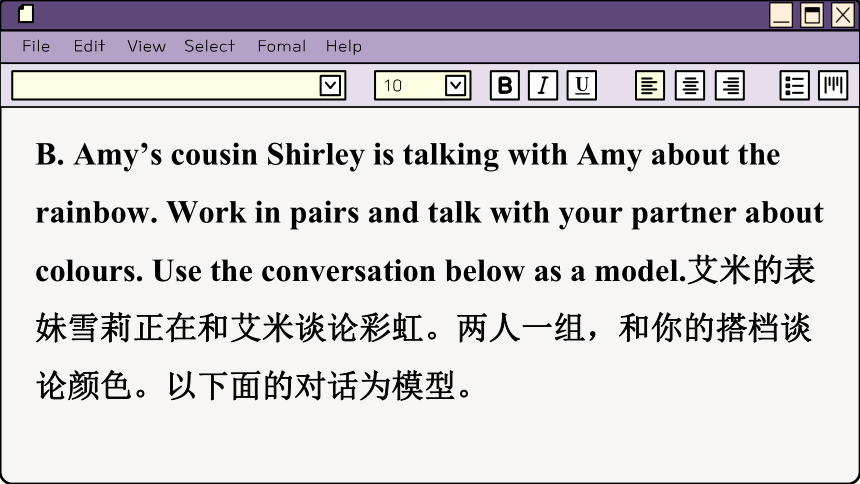
Task: Click the font size field showing 10
Action: [x=422, y=86]
